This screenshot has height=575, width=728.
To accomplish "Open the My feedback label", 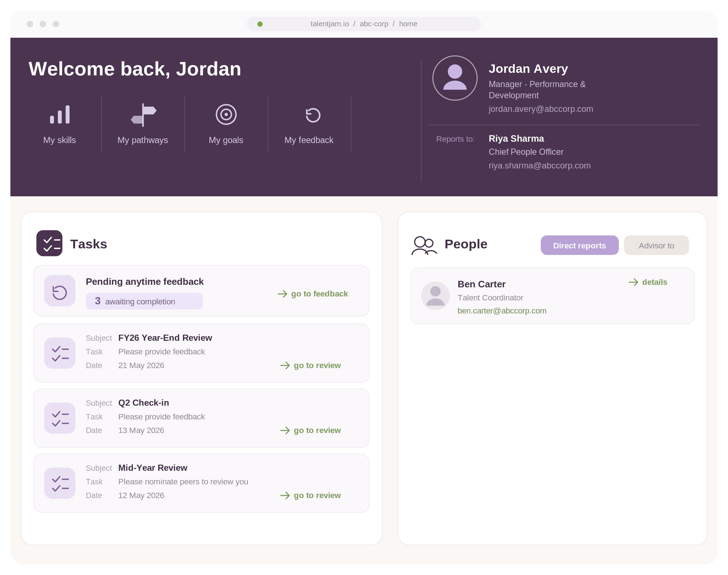I will point(309,140).
